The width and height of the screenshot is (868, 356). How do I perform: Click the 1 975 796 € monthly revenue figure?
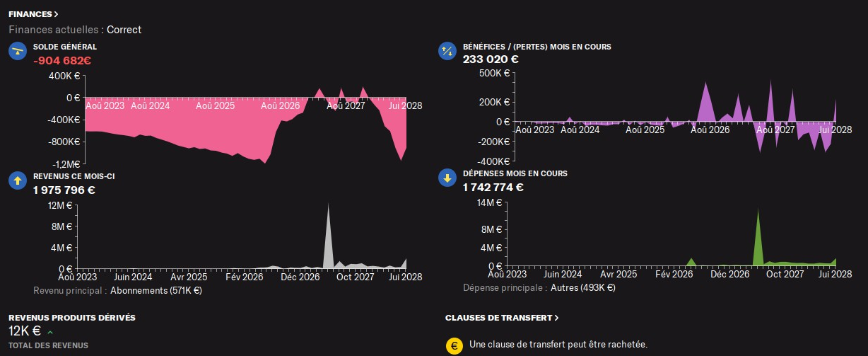point(64,190)
